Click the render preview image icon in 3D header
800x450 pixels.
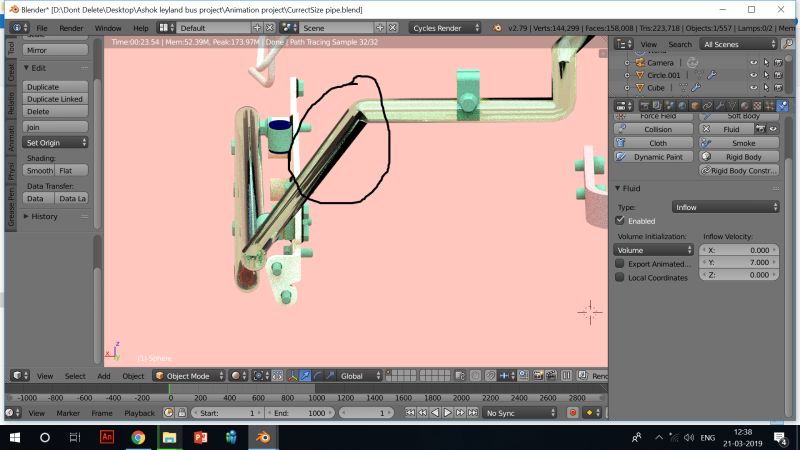538,376
